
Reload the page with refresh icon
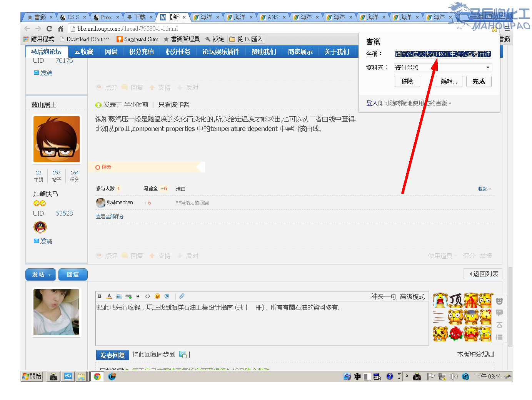click(49, 28)
